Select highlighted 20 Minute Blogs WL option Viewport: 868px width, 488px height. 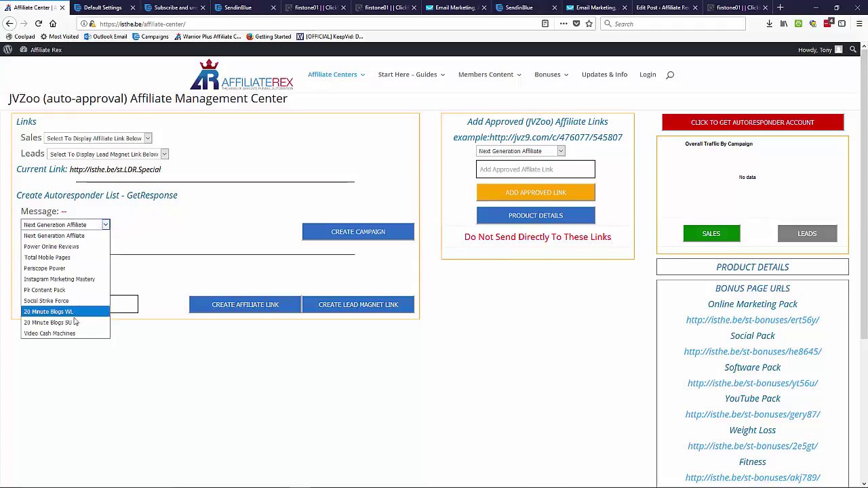click(65, 312)
